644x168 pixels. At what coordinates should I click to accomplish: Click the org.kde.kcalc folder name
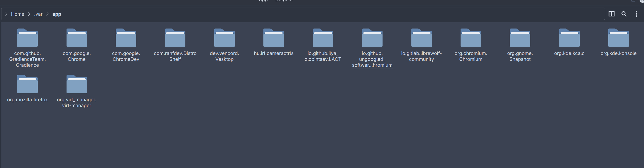click(569, 53)
